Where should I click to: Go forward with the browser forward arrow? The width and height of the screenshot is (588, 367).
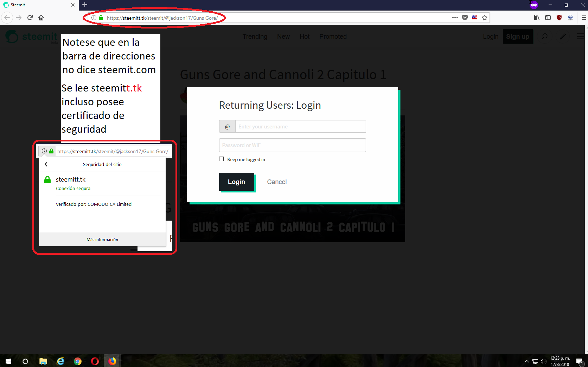click(x=19, y=18)
